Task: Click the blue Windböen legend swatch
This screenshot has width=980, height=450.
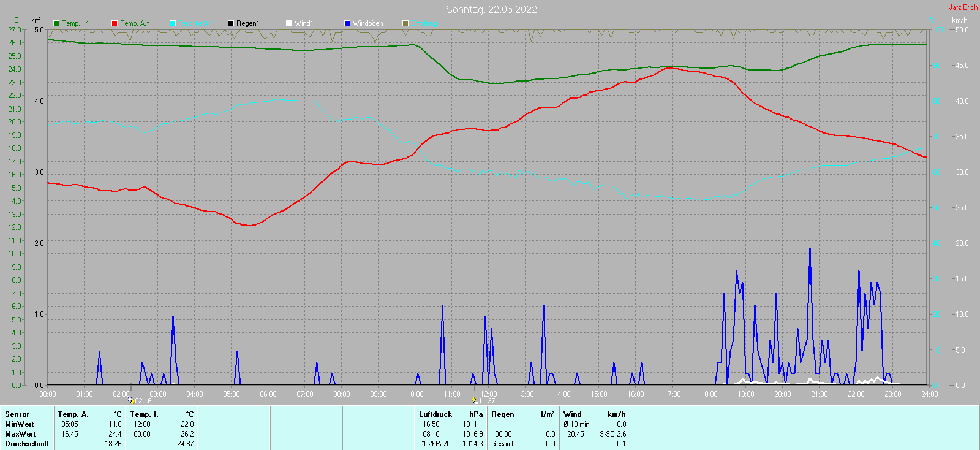Action: click(347, 23)
